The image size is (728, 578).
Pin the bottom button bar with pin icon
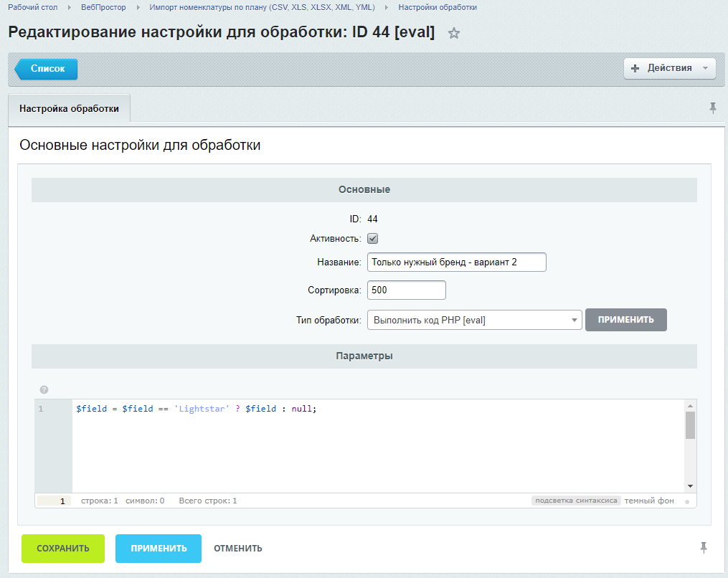(x=704, y=548)
